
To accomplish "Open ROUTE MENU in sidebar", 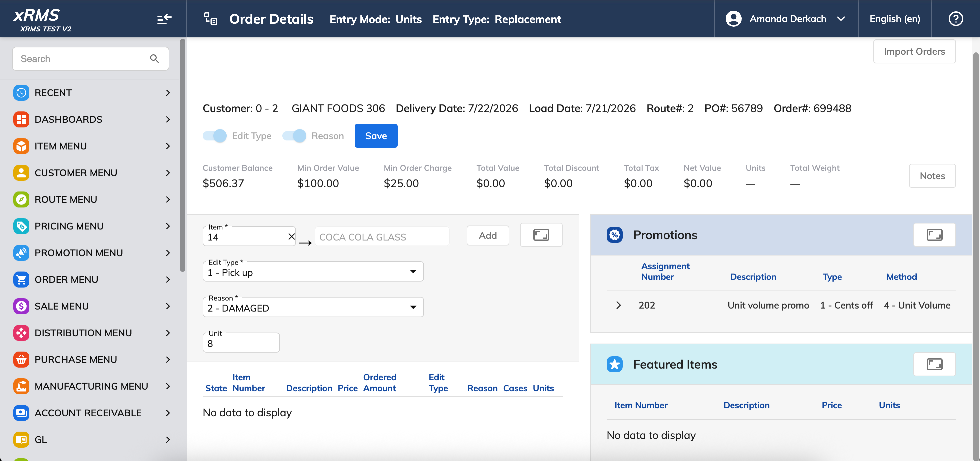I will point(91,199).
